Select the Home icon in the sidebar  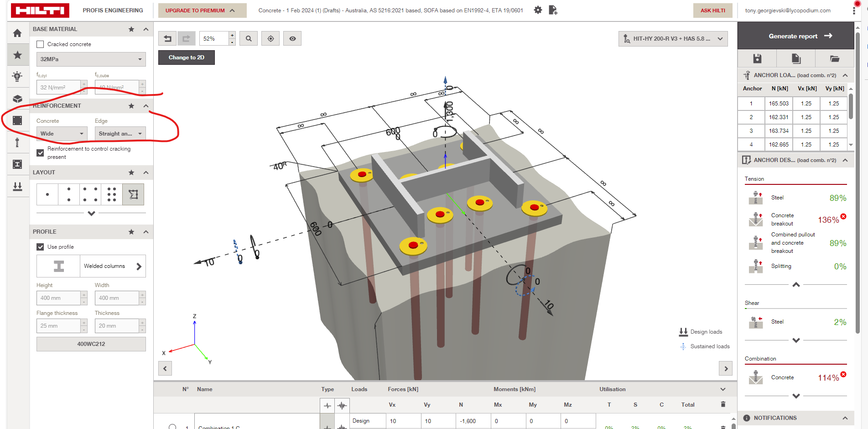click(x=18, y=33)
